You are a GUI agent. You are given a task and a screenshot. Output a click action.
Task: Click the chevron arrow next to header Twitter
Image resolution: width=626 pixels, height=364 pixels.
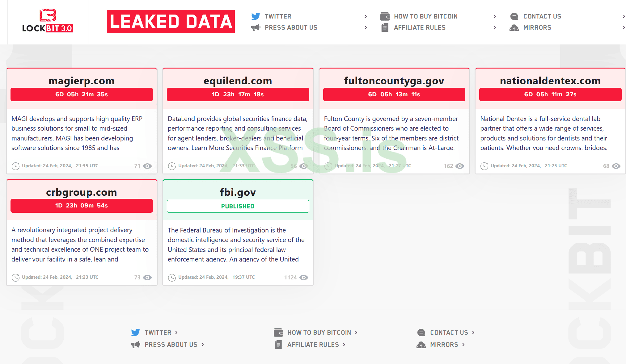click(366, 16)
